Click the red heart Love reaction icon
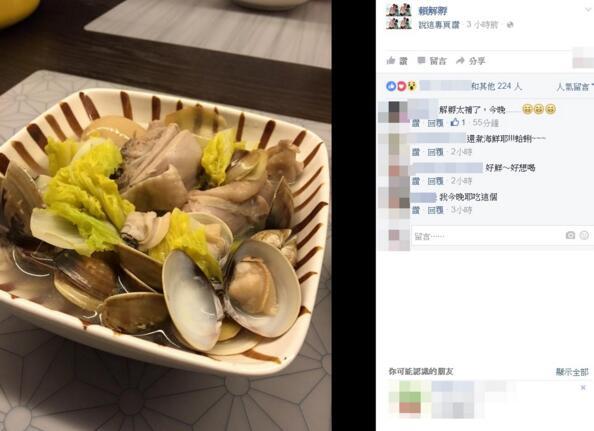The image size is (594, 431). tap(401, 86)
